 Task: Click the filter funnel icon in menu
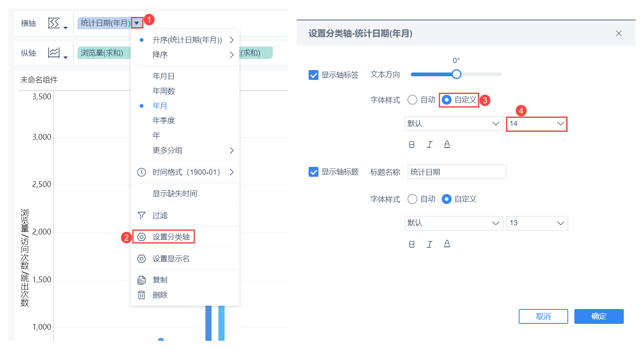pyautogui.click(x=141, y=215)
